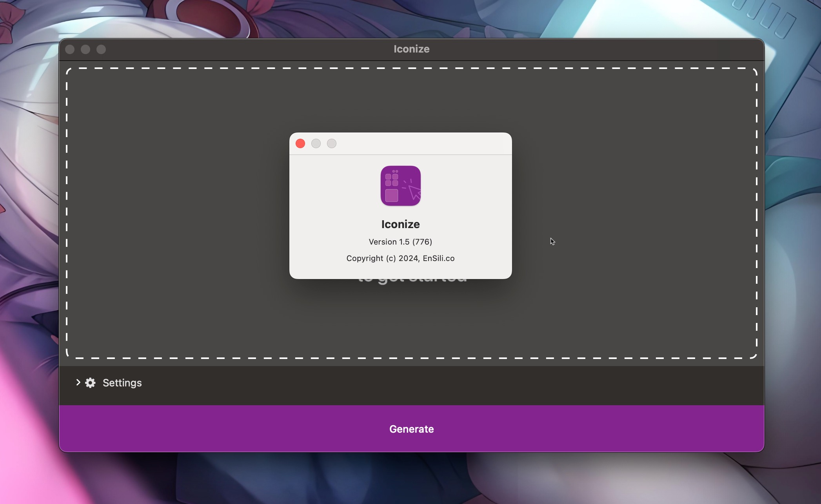Click the About dialog's disabled minimize button
This screenshot has height=504, width=821.
pos(316,143)
